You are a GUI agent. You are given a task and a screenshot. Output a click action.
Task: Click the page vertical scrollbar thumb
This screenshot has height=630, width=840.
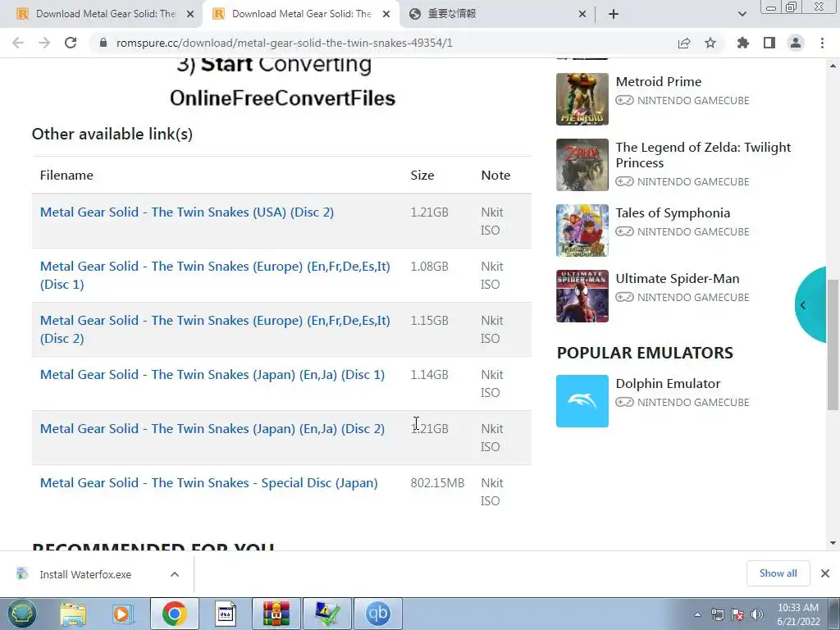(x=833, y=345)
